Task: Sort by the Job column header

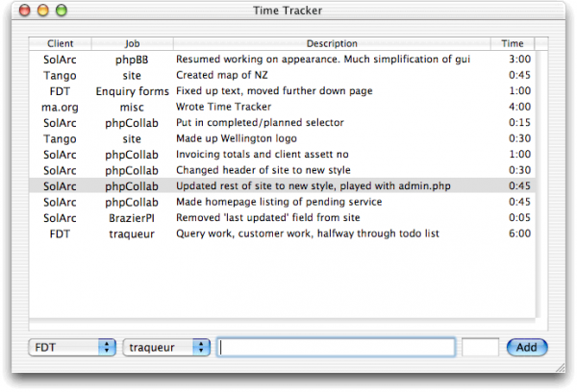Action: point(132,43)
